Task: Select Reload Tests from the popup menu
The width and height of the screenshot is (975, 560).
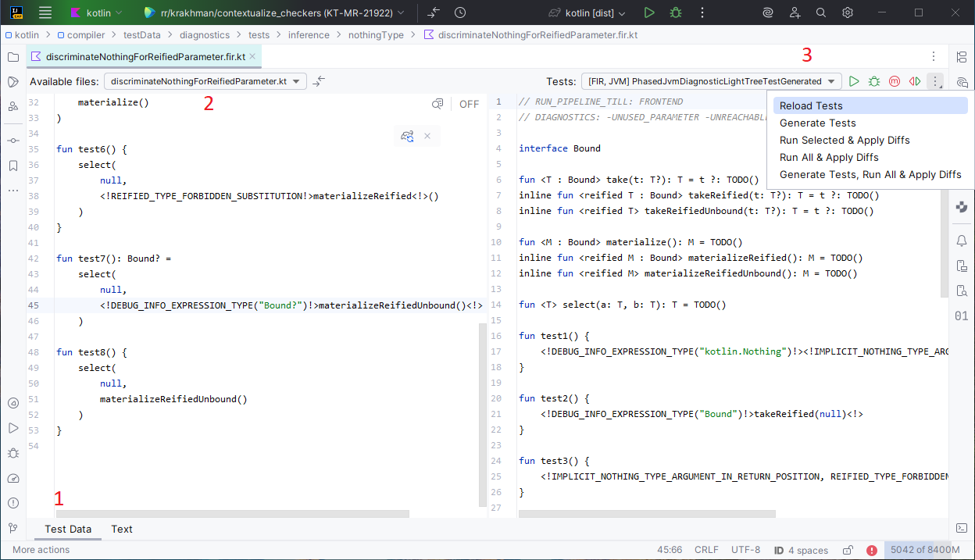Action: tap(870, 105)
